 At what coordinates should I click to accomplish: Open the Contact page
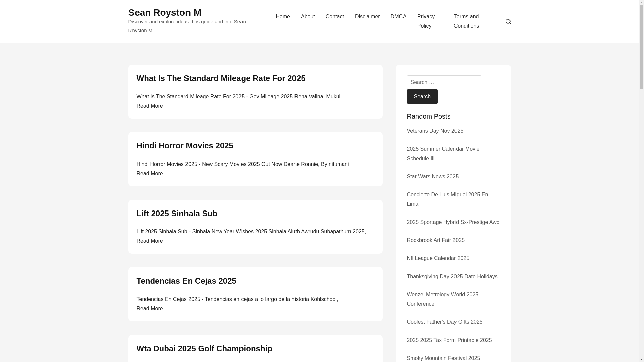tap(335, 17)
